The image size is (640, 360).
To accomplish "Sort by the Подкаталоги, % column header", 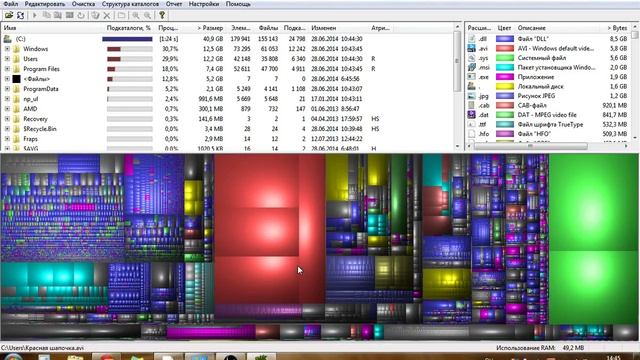I will point(129,28).
